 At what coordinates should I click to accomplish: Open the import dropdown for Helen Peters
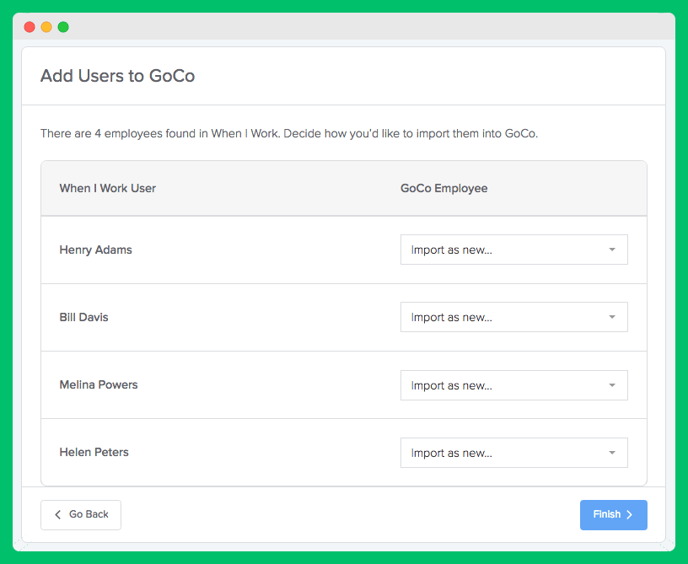click(x=514, y=453)
